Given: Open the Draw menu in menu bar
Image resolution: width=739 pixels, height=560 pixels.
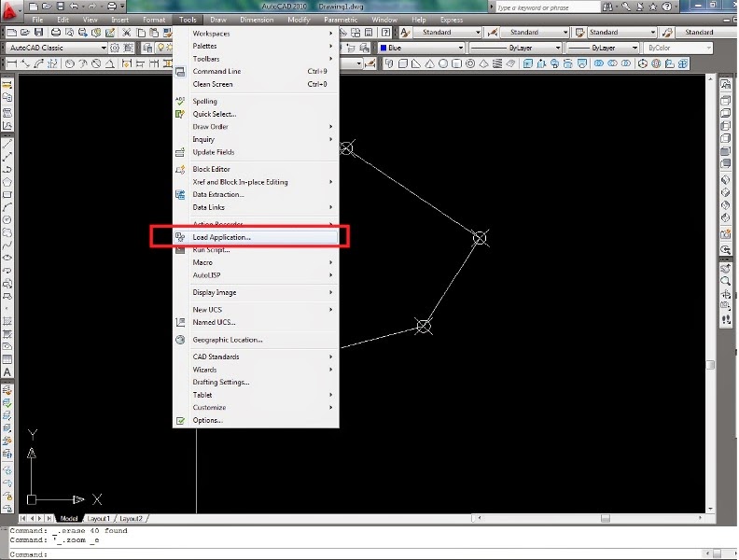Looking at the screenshot, I should click(218, 20).
